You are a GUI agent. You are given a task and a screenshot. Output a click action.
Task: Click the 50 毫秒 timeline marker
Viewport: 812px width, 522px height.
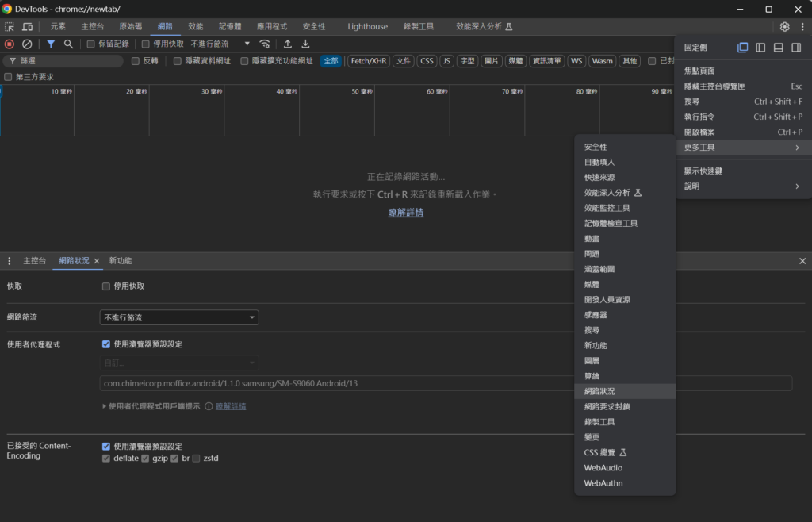[362, 92]
